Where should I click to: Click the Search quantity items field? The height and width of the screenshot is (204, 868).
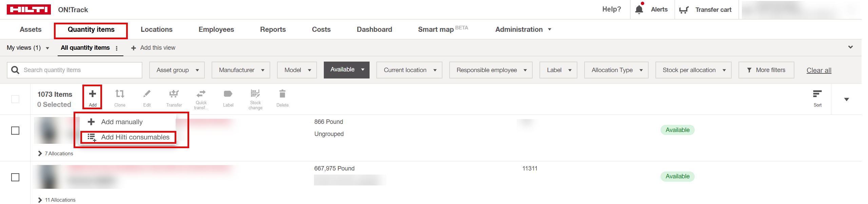coord(80,70)
